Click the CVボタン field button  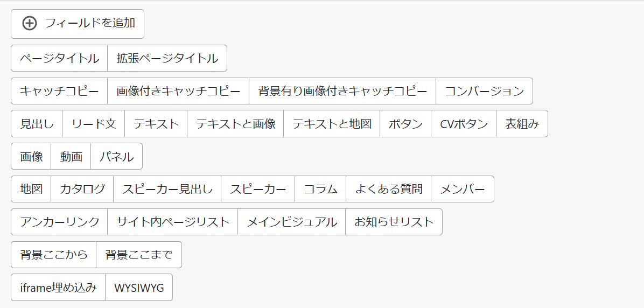pos(464,124)
